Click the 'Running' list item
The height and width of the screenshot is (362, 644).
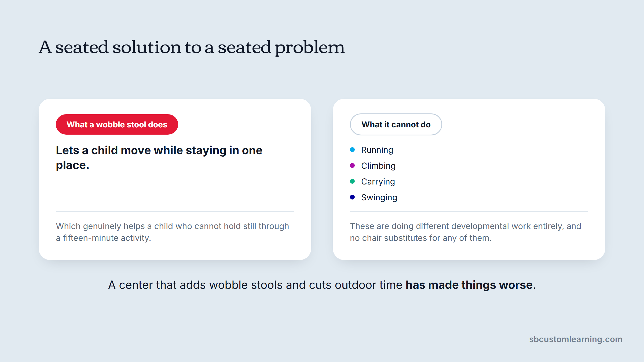377,150
